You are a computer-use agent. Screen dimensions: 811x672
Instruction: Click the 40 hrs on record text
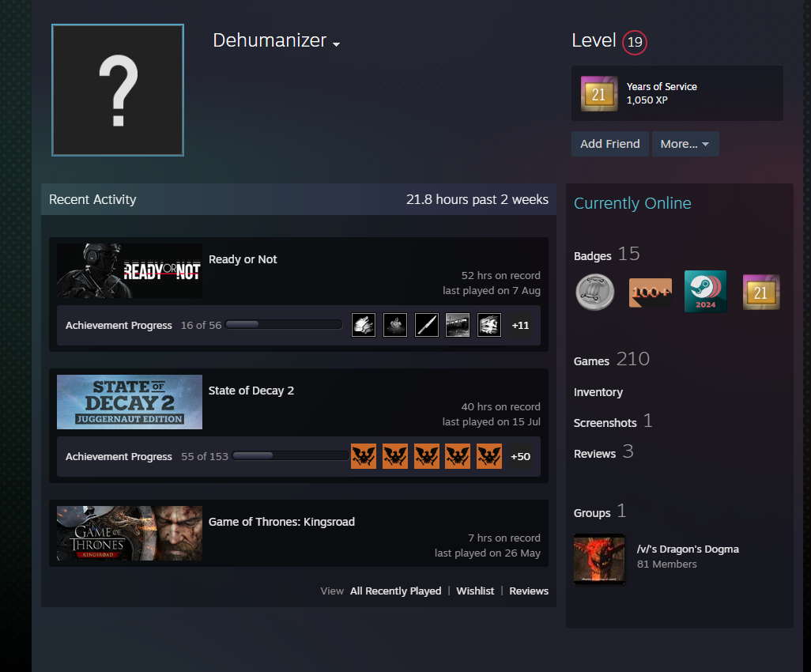500,406
